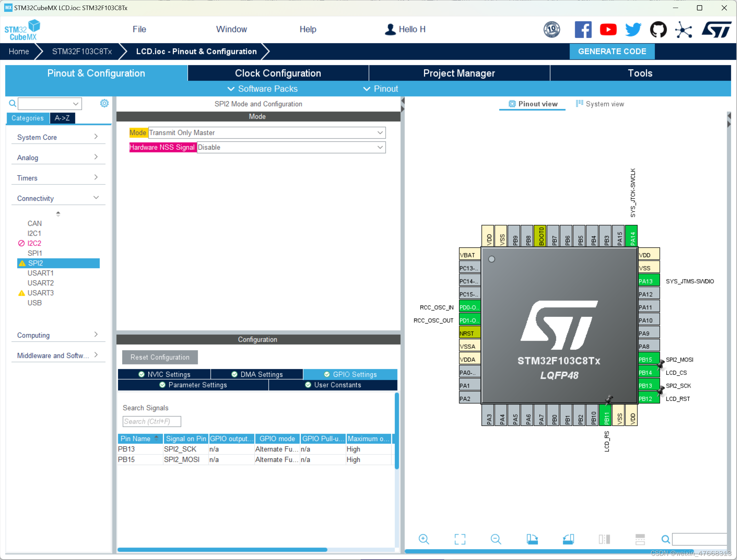Viewport: 737px width, 560px height.
Task: Click the fit-to-screen frame icon
Action: coord(460,539)
